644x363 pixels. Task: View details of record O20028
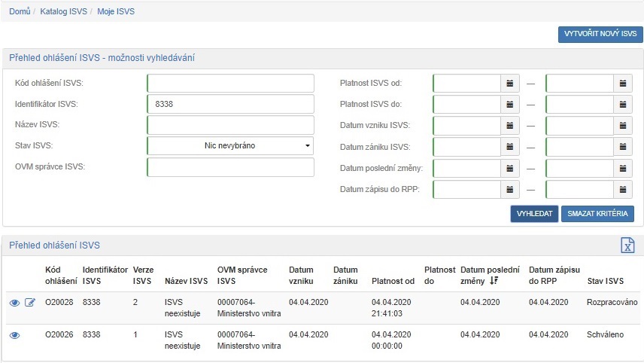pyautogui.click(x=14, y=302)
